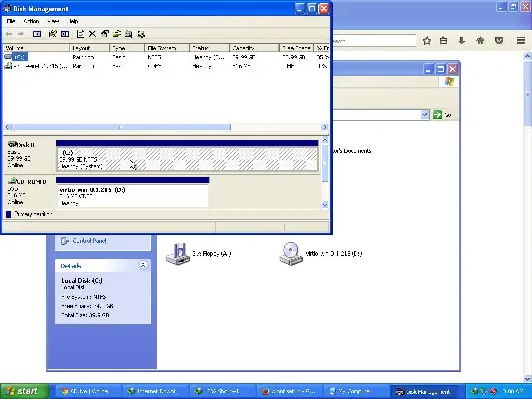Click the Settings list toolbar icon
Screen dimensions: 532x399
pyautogui.click(x=140, y=34)
